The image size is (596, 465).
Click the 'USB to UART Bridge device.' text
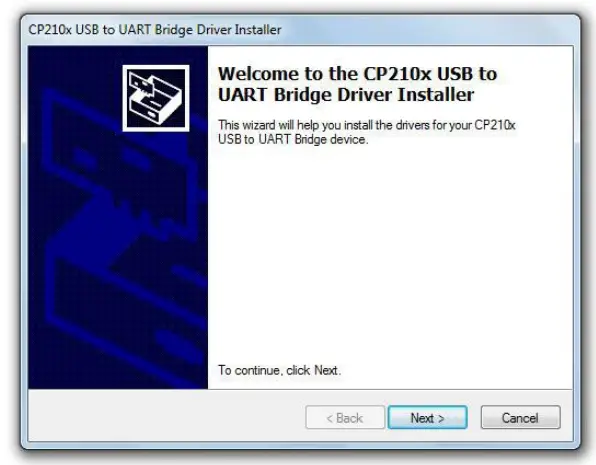293,140
